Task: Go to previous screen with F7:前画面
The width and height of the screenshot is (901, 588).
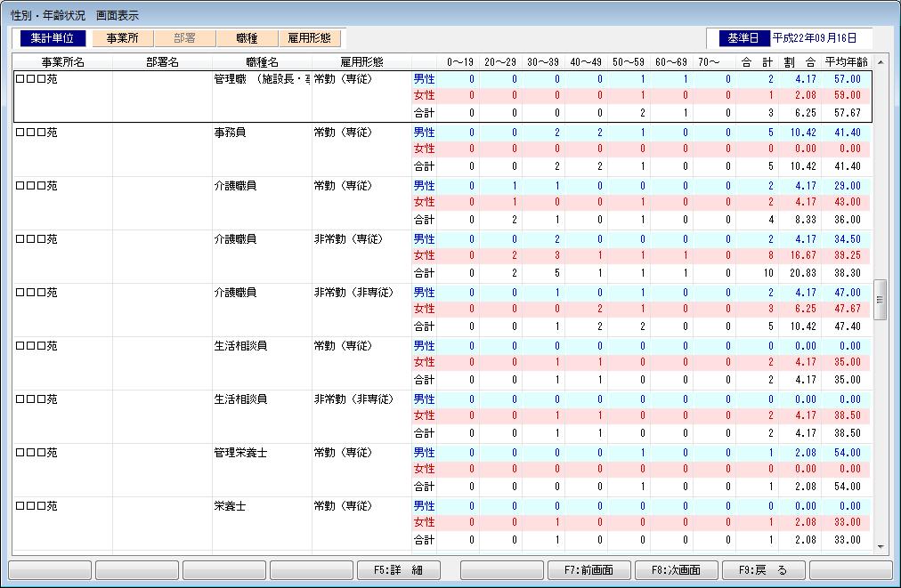Action: 589,570
